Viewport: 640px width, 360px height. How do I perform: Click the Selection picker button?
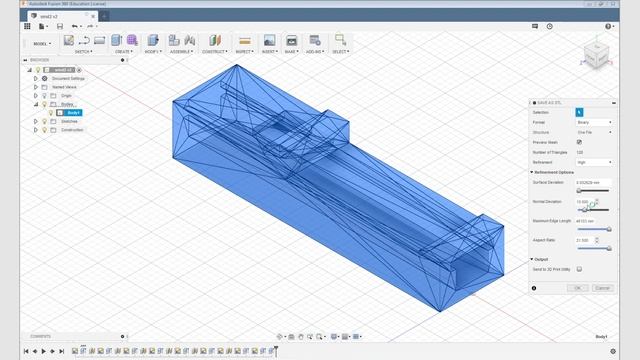(579, 112)
